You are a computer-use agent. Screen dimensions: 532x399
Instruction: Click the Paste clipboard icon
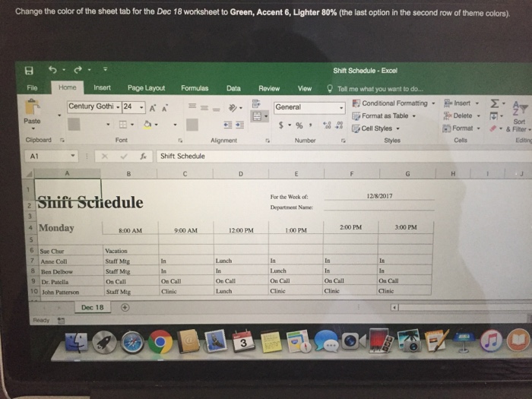pos(32,107)
